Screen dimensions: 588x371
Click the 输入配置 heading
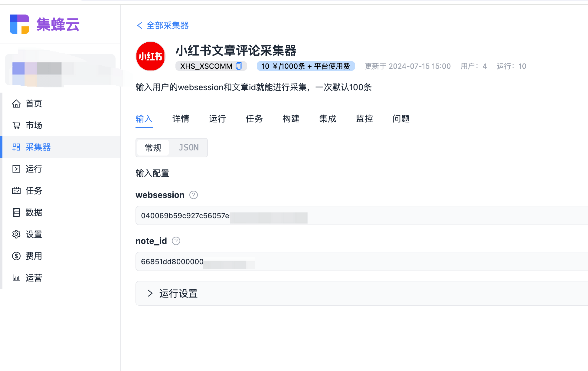tap(152, 173)
